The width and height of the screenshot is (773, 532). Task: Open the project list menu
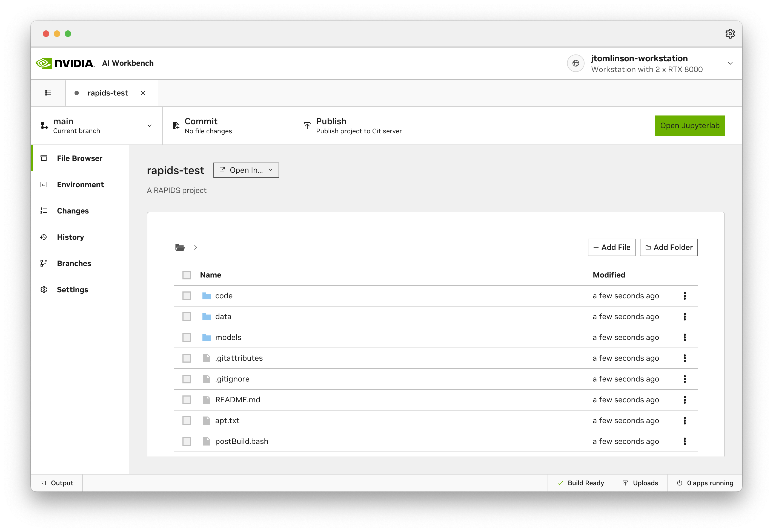pos(48,93)
